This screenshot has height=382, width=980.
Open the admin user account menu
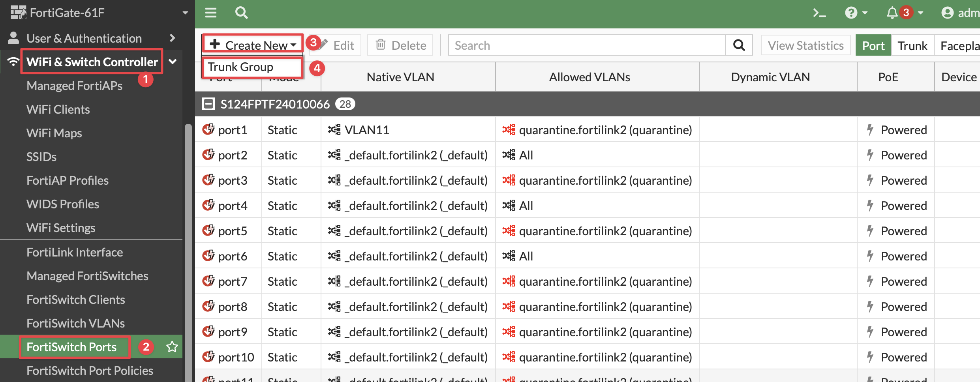(x=960, y=13)
